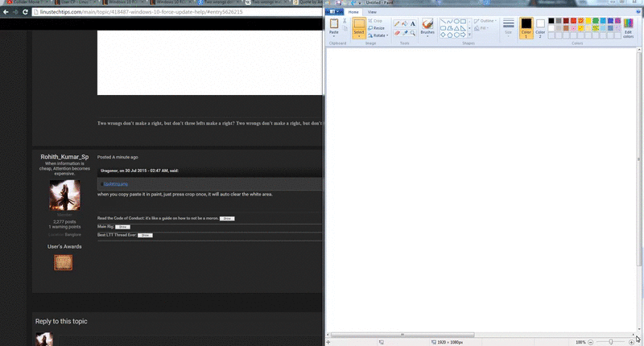Select the Eraser tool in Paint
The width and height of the screenshot is (644, 346).
pyautogui.click(x=397, y=33)
